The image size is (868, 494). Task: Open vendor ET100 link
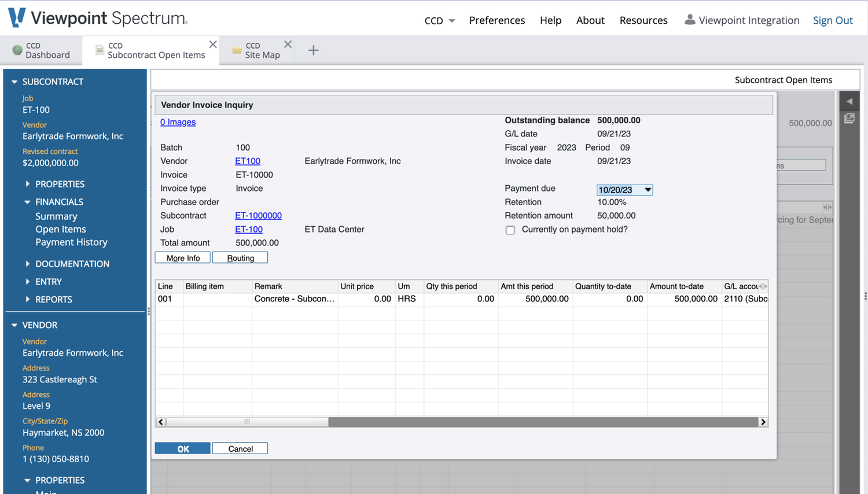tap(248, 161)
